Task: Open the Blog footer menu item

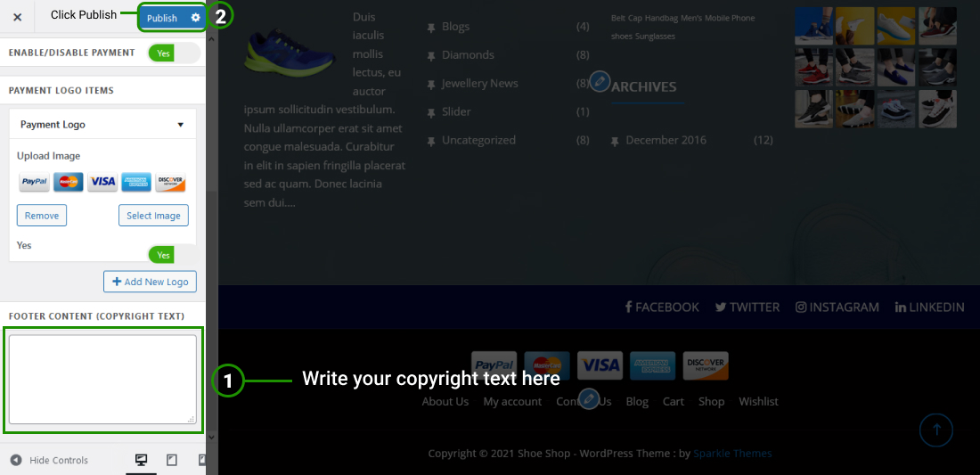Action: tap(637, 401)
